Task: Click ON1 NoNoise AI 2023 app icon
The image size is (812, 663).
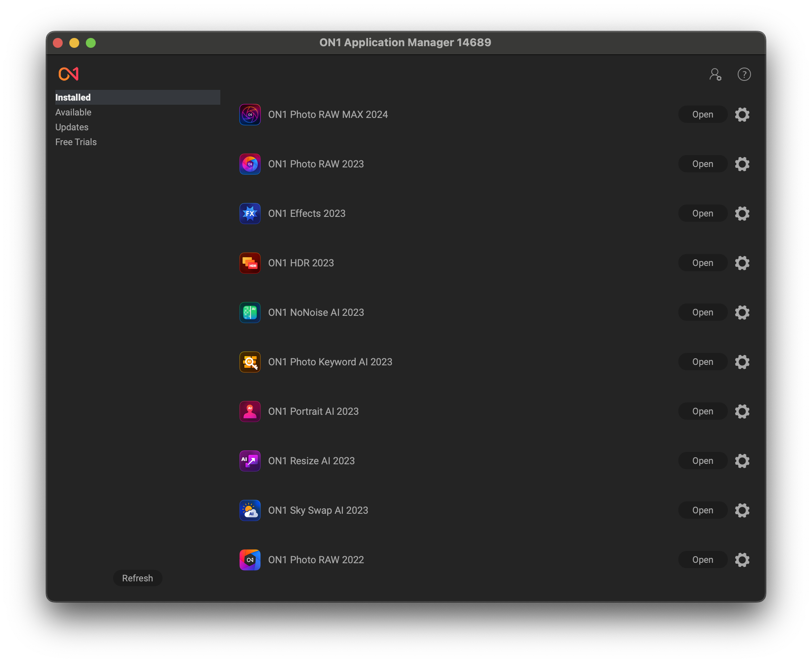Action: (250, 313)
